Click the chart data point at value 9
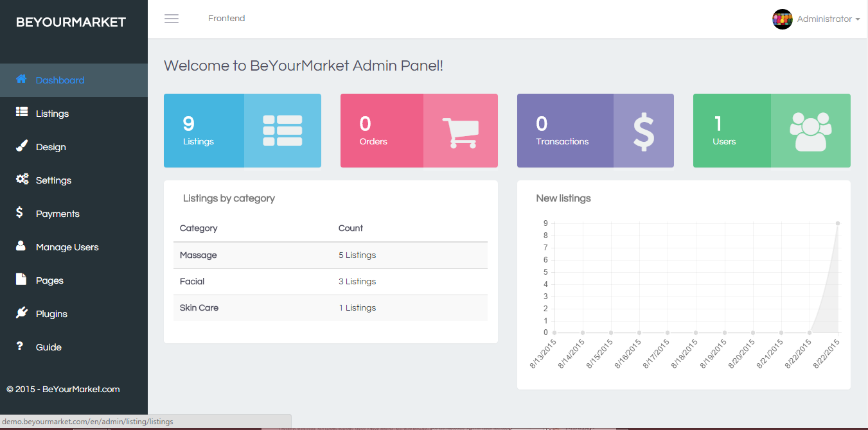Image resolution: width=868 pixels, height=430 pixels. (x=838, y=223)
